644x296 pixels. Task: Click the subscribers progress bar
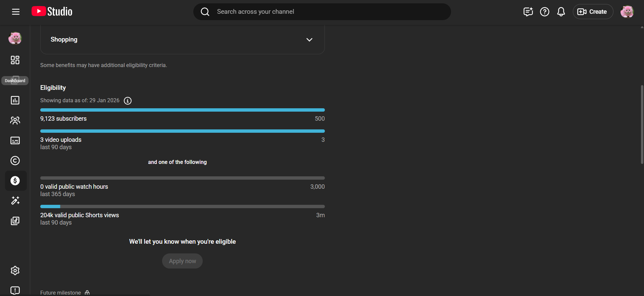182,110
